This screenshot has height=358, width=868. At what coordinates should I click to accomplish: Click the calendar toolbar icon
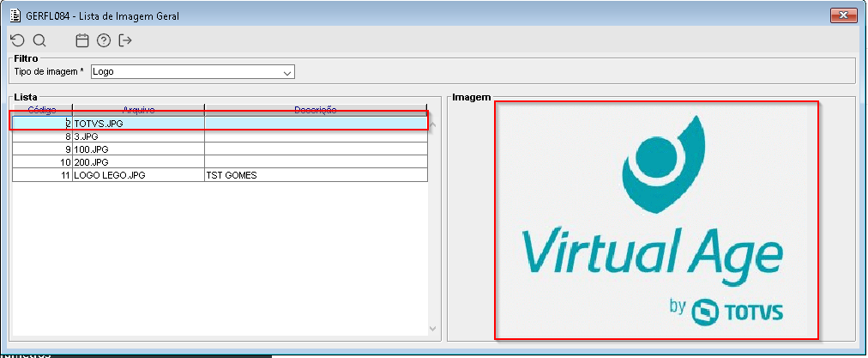82,40
